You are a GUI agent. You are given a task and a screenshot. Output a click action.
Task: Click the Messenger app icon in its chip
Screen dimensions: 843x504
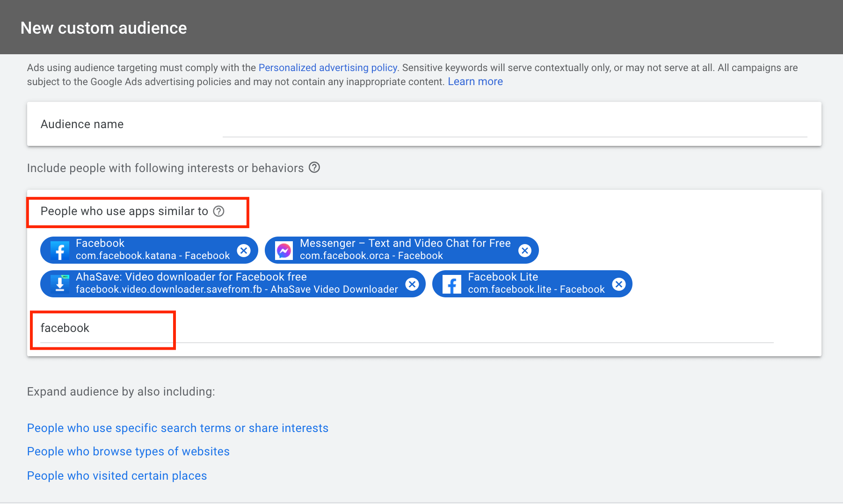[284, 251]
